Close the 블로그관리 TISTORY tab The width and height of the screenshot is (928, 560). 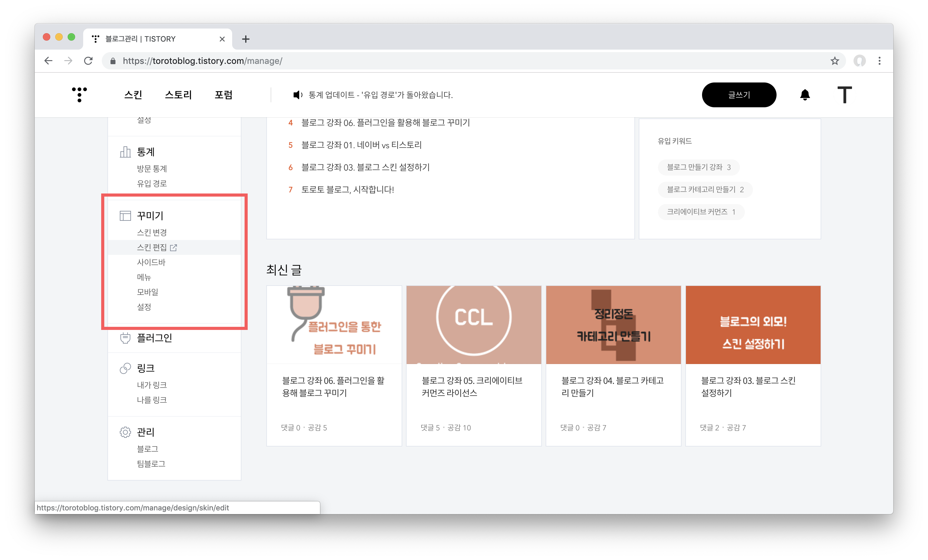pos(222,39)
